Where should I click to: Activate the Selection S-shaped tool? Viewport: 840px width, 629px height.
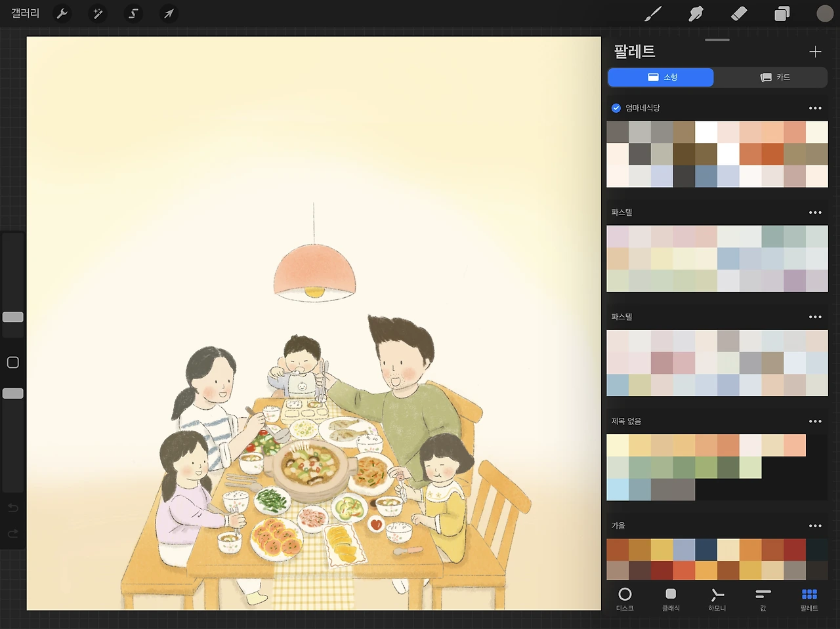133,13
